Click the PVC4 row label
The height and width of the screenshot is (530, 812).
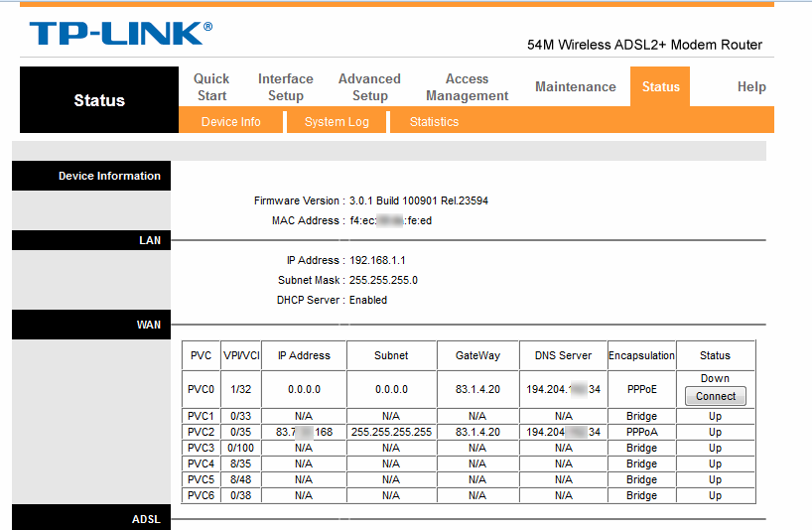coord(201,464)
